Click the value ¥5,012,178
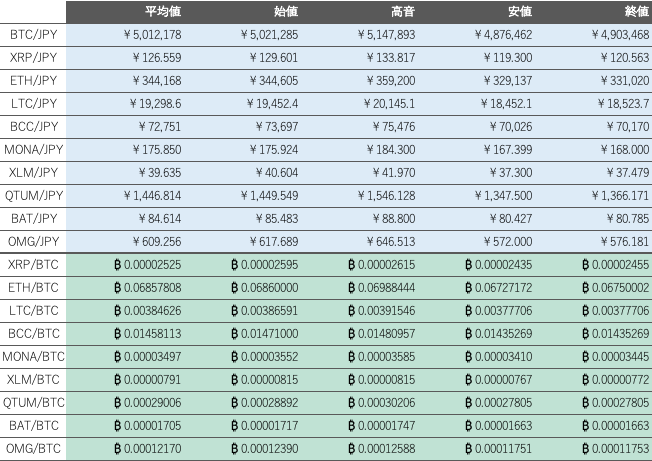Viewport: 652px width, 461px height. coord(153,35)
